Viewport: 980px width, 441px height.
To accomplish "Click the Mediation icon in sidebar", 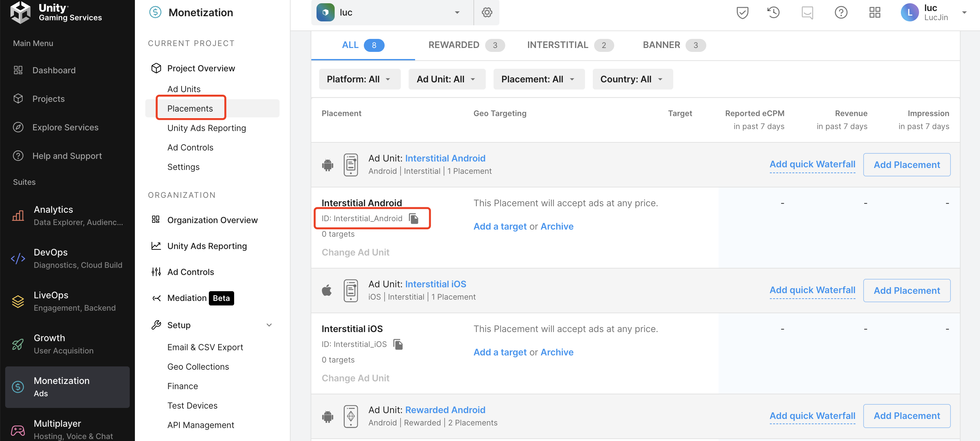I will point(156,298).
